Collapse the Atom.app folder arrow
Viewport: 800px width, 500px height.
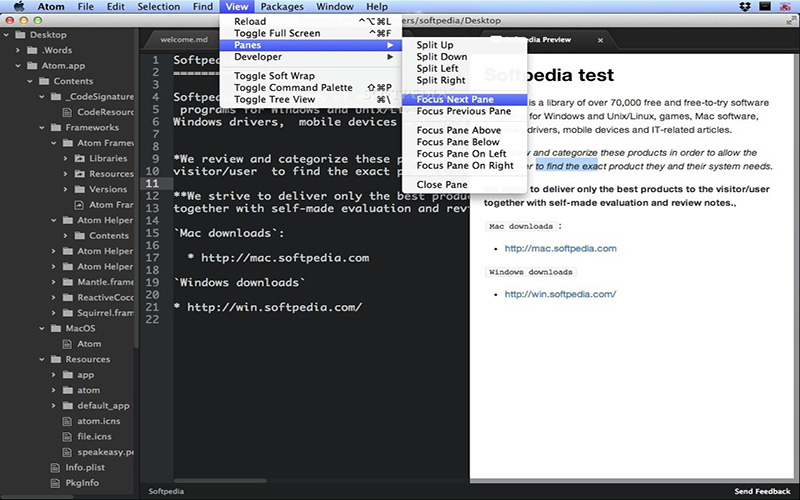pos(18,65)
